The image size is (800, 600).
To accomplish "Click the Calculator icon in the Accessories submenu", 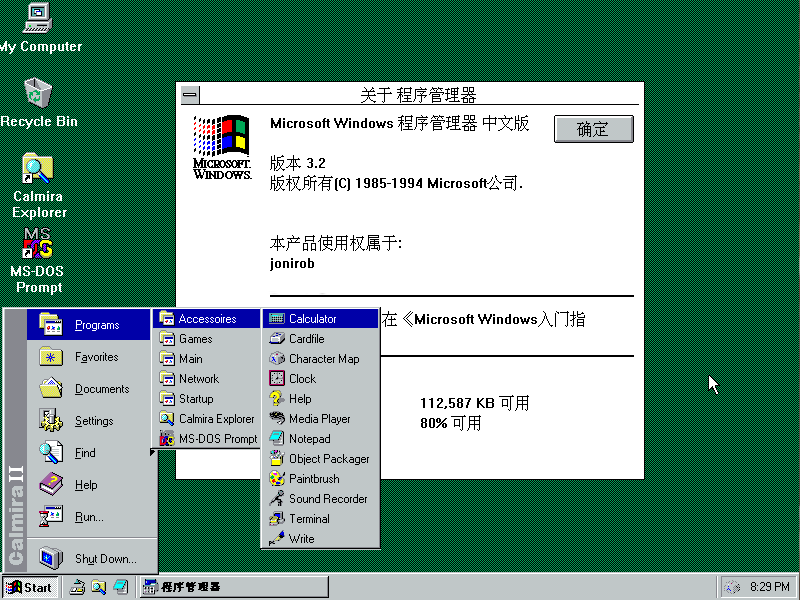I will tap(277, 318).
